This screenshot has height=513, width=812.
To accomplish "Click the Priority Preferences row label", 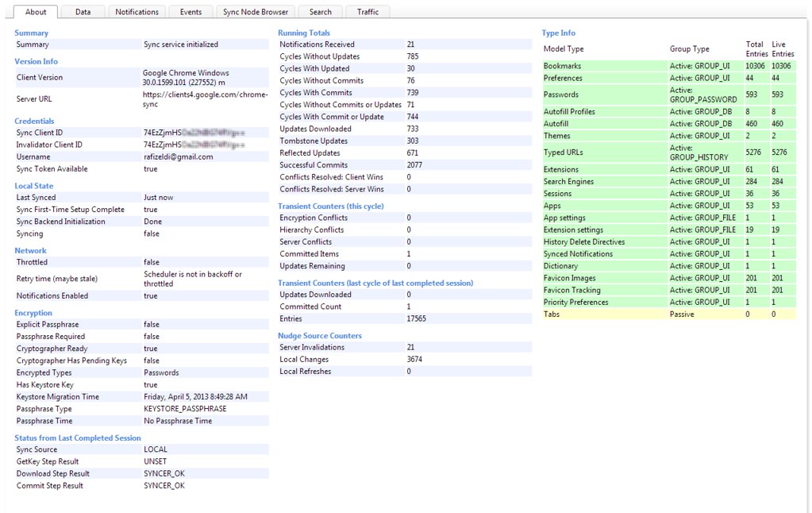I will coord(575,303).
